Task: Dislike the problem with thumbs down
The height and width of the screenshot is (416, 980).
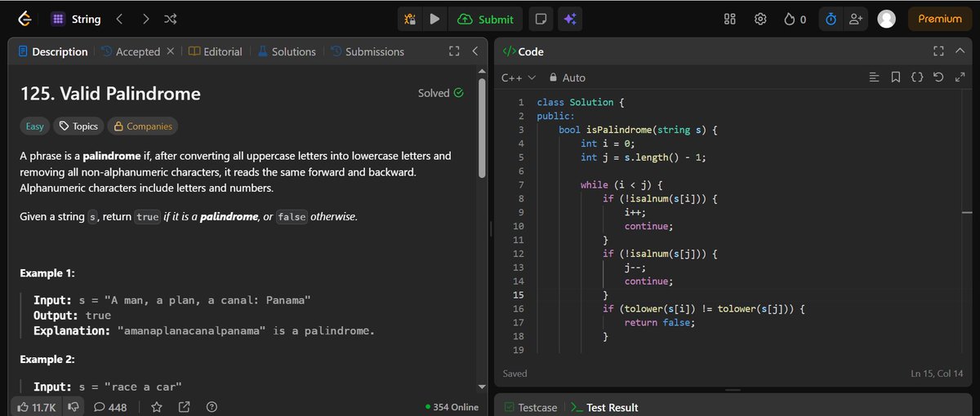Action: click(x=73, y=406)
